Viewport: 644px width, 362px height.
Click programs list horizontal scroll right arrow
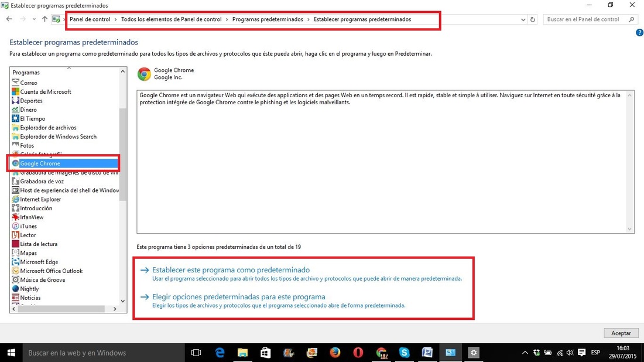(115, 309)
